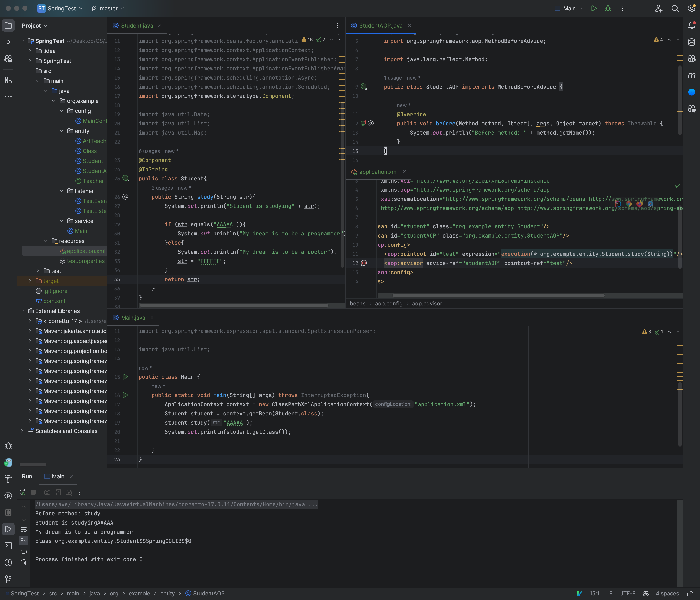Click project tree horizontal scrollbar
The image size is (700, 600).
(x=33, y=464)
